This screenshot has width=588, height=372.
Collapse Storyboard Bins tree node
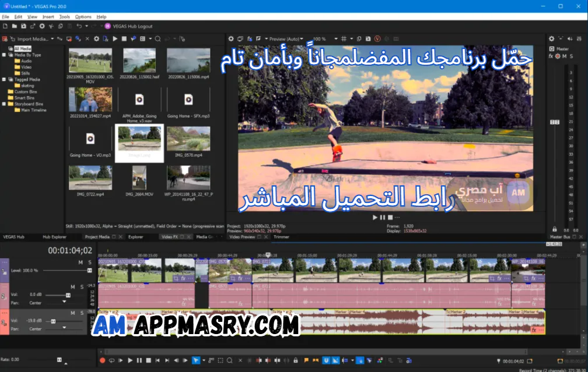pyautogui.click(x=4, y=104)
